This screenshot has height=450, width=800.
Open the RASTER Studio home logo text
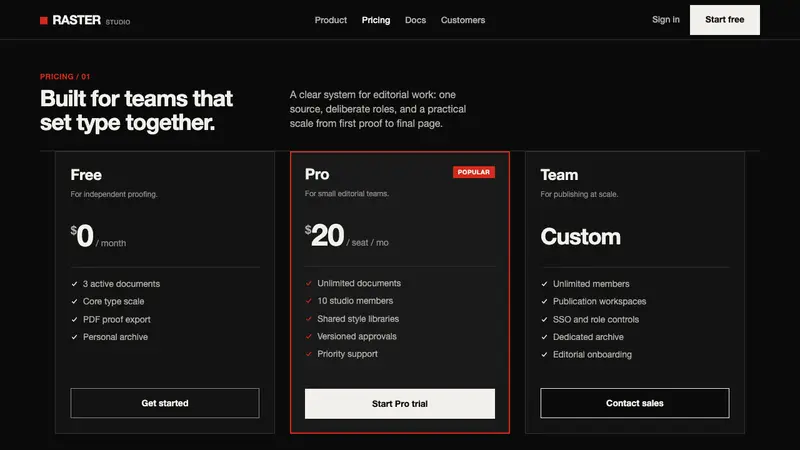tap(91, 20)
